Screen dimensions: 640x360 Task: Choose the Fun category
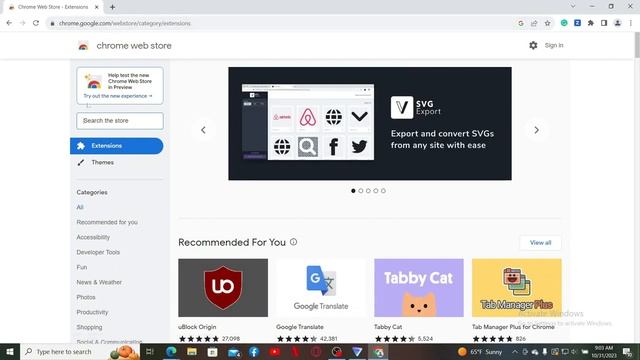point(82,267)
